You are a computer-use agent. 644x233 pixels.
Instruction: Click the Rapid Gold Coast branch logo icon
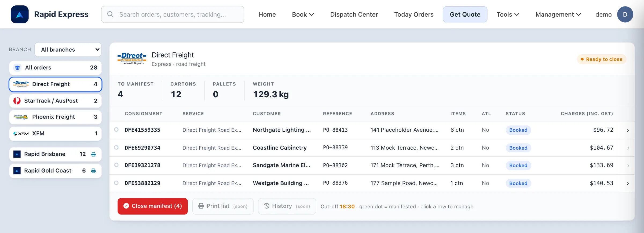point(17,171)
